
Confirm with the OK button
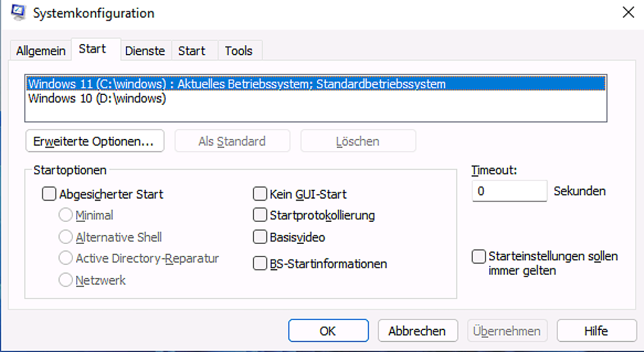328,331
